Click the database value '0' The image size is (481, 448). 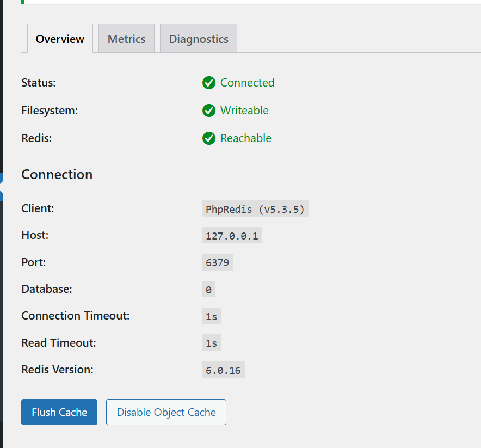[x=208, y=289]
